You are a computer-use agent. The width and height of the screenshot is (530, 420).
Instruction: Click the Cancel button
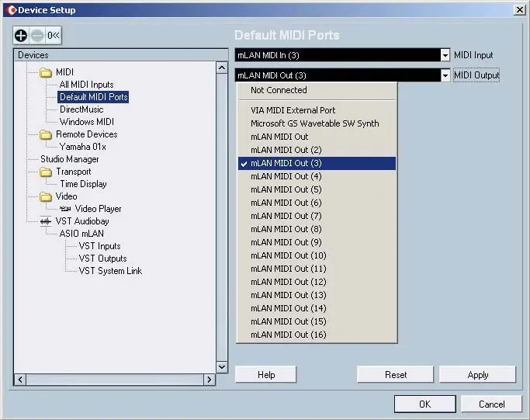tap(491, 404)
